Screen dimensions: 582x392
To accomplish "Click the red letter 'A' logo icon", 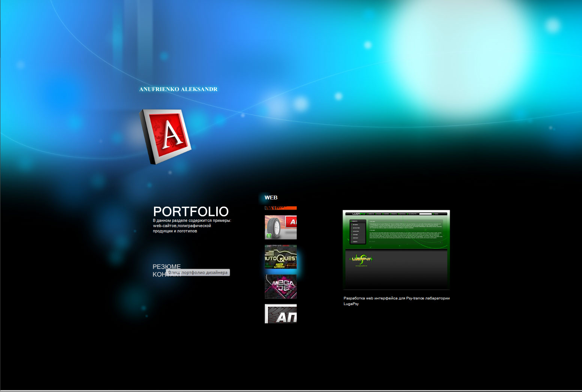I will (168, 136).
